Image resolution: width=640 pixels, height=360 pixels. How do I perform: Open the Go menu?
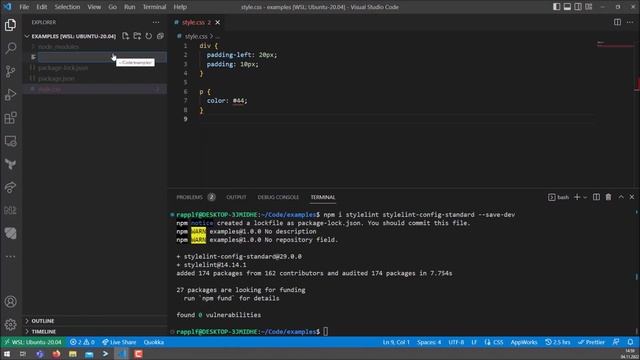click(x=112, y=7)
